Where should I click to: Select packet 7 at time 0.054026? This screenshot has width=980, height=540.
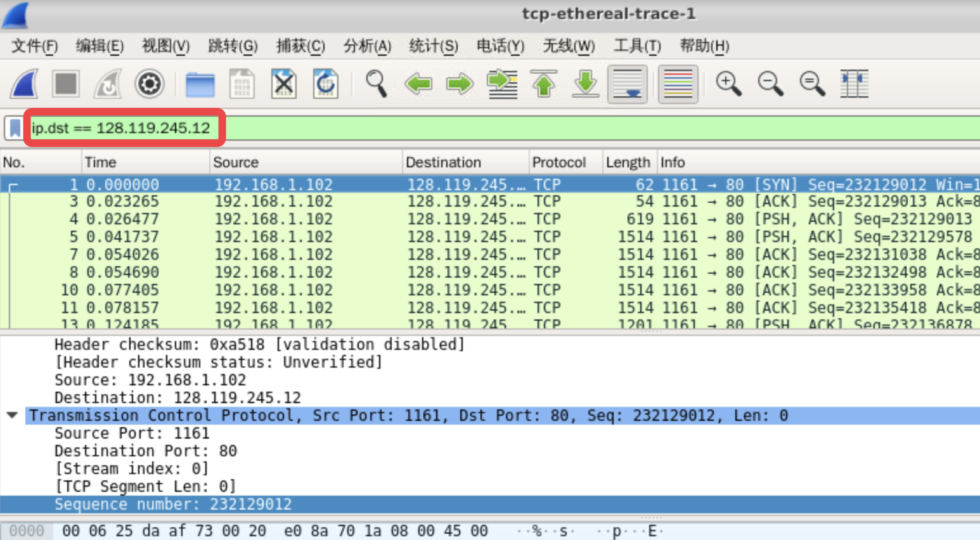[x=490, y=255]
